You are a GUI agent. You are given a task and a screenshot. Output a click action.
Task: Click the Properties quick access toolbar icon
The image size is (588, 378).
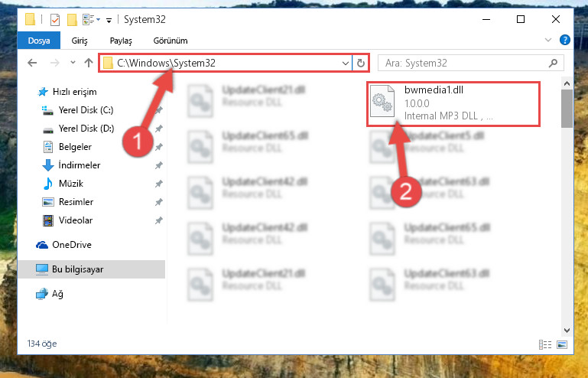(x=55, y=20)
